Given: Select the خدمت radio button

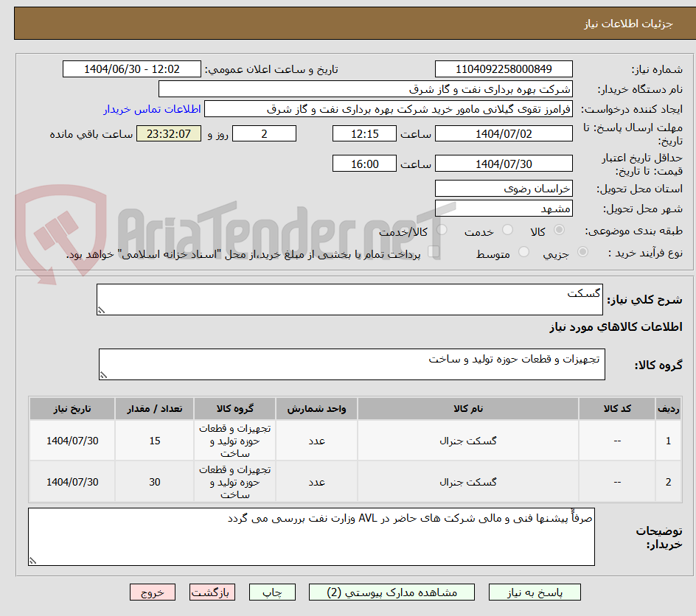Looking at the screenshot, I should pos(507,230).
